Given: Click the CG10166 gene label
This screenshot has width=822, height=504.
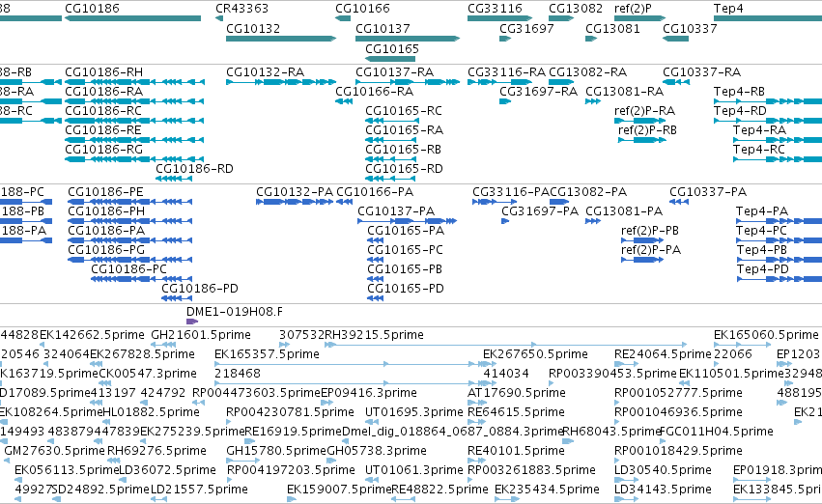Looking at the screenshot, I should [x=363, y=9].
